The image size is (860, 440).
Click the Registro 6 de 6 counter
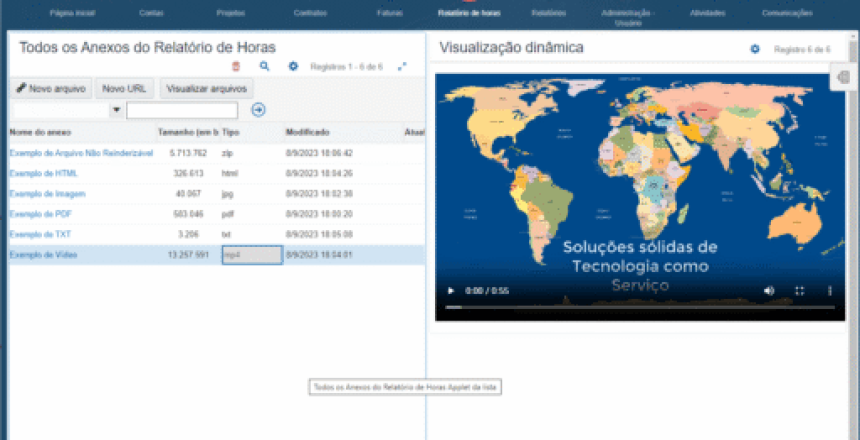tap(802, 49)
